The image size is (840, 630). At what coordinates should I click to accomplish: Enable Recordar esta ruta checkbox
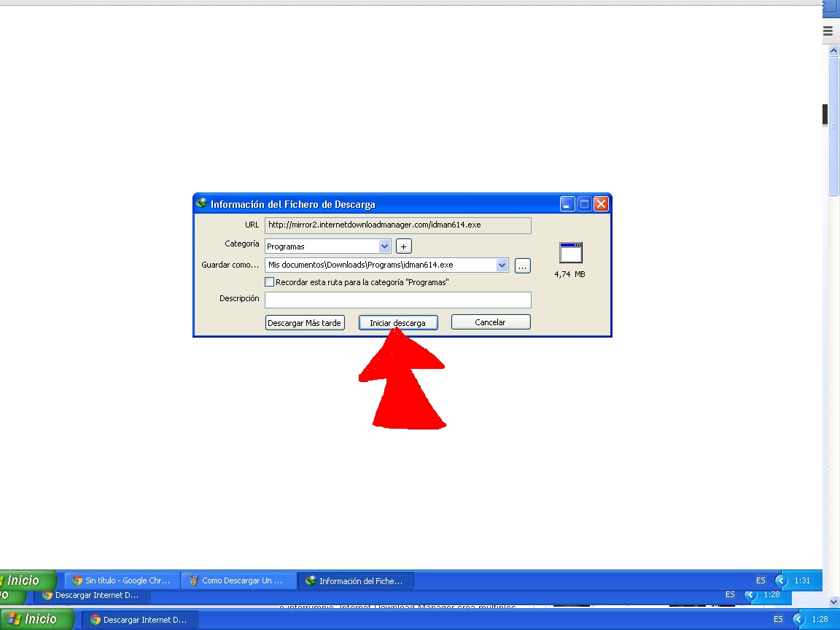(270, 281)
